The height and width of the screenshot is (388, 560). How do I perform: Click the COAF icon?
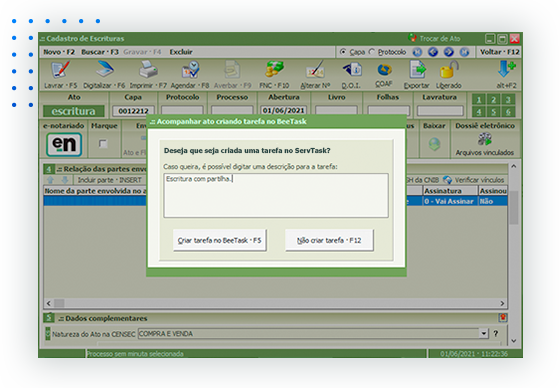pos(384,70)
